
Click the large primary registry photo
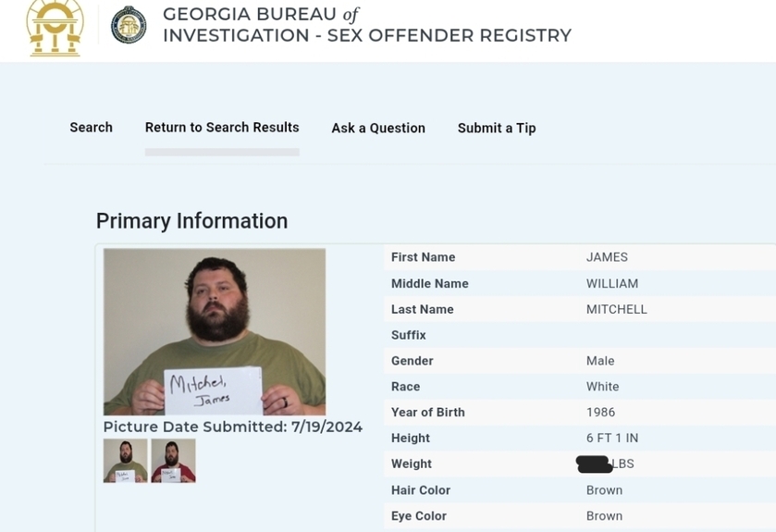click(215, 331)
